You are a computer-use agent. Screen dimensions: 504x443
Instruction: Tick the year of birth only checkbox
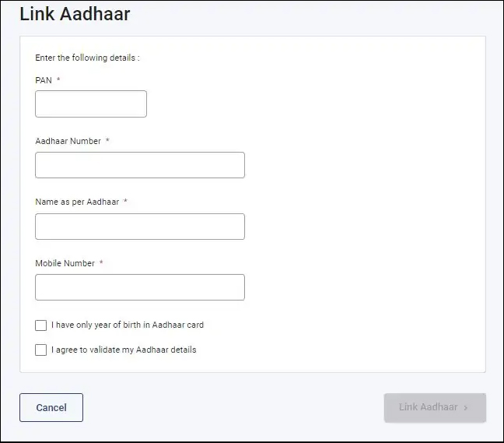40,325
